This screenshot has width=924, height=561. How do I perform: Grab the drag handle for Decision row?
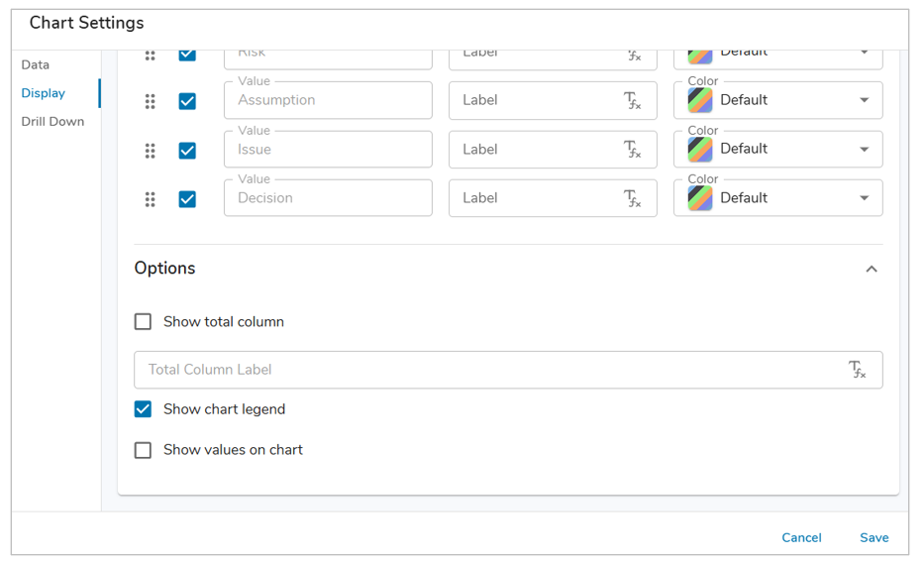pyautogui.click(x=151, y=199)
